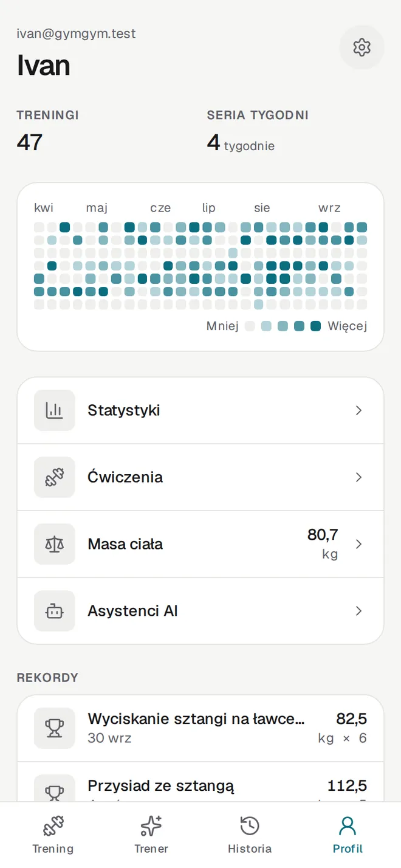401x868 pixels.
Task: Click the robot icon beside Asystenci AI
Action: [x=55, y=611]
